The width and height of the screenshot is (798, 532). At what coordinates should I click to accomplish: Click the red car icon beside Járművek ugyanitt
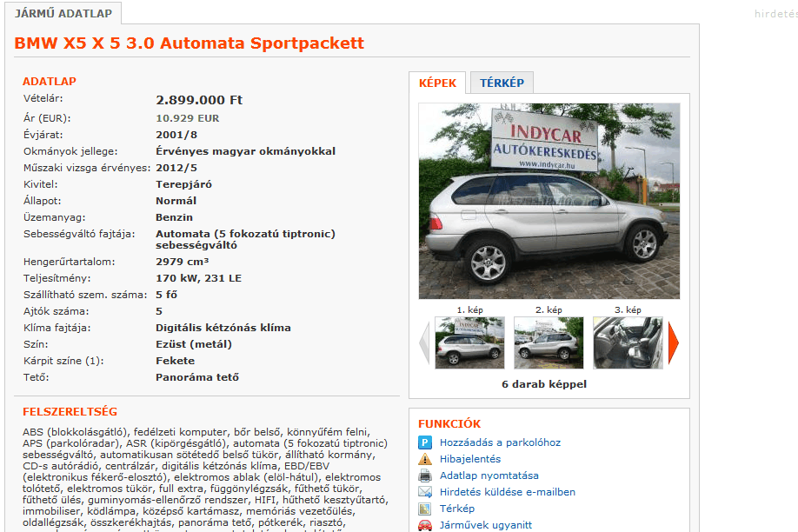(x=425, y=525)
